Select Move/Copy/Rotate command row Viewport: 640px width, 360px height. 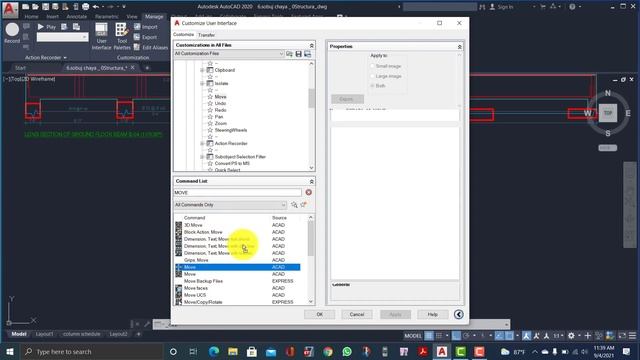click(238, 302)
